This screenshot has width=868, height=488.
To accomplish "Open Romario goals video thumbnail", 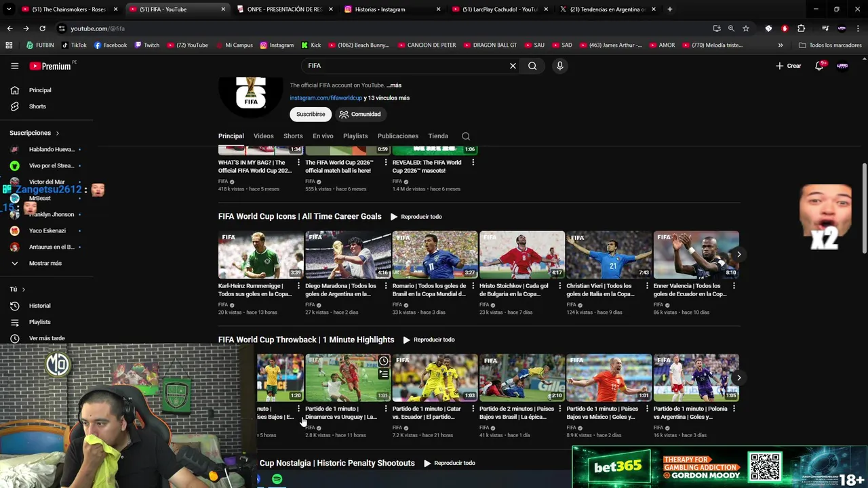I will click(x=435, y=255).
